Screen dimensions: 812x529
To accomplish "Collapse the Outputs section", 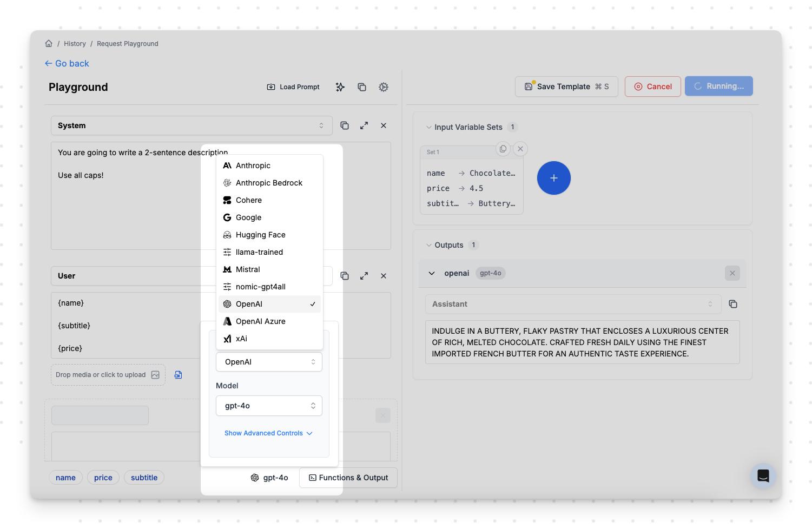I will click(428, 245).
